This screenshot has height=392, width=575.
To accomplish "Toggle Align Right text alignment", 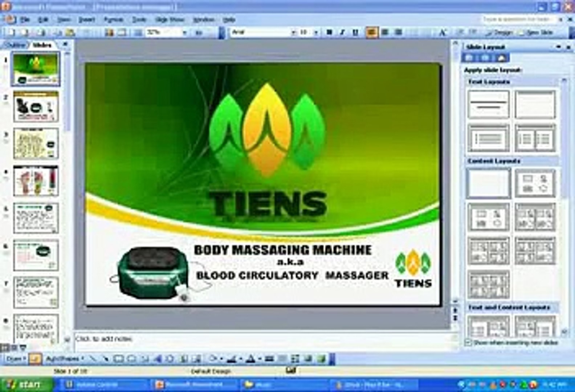I will (x=398, y=32).
